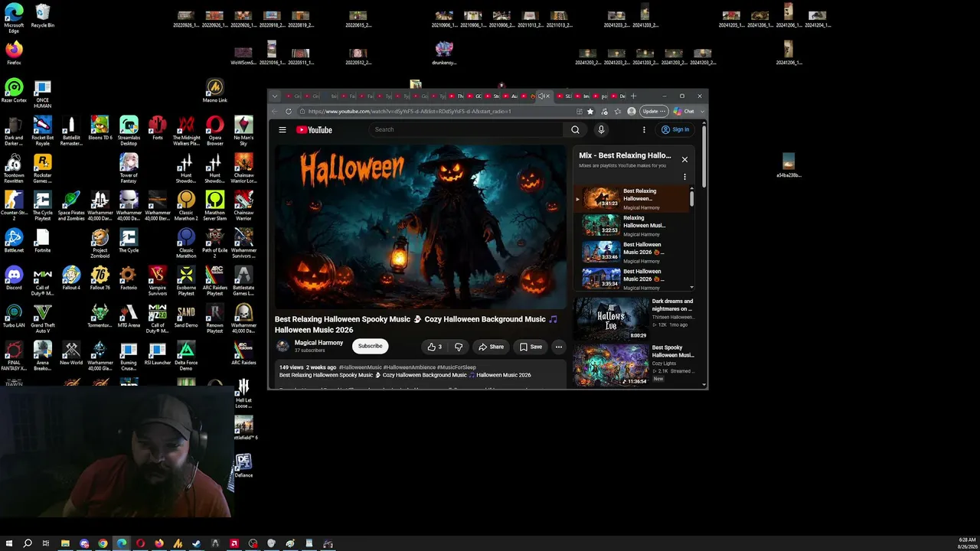Open Magical Harmony channel name link
Image resolution: width=980 pixels, height=551 pixels.
tap(318, 343)
